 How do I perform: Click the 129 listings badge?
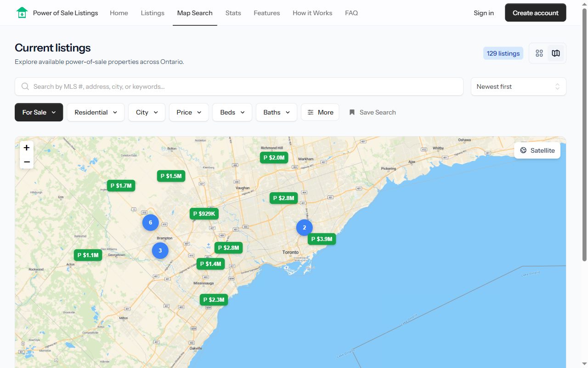(503, 53)
